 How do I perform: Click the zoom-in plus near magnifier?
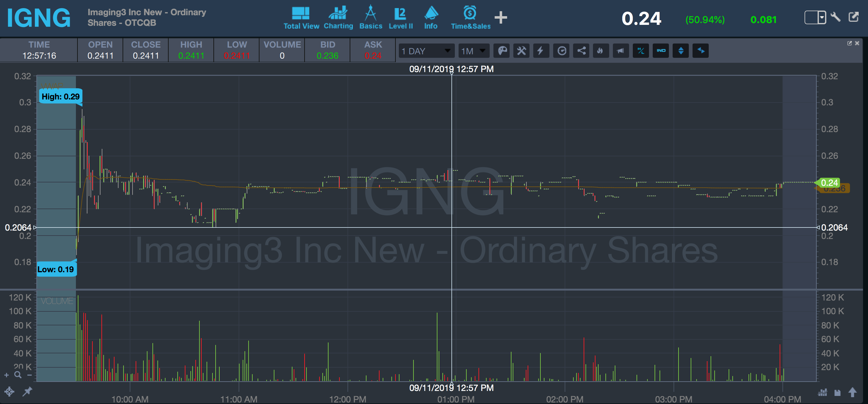(7, 375)
